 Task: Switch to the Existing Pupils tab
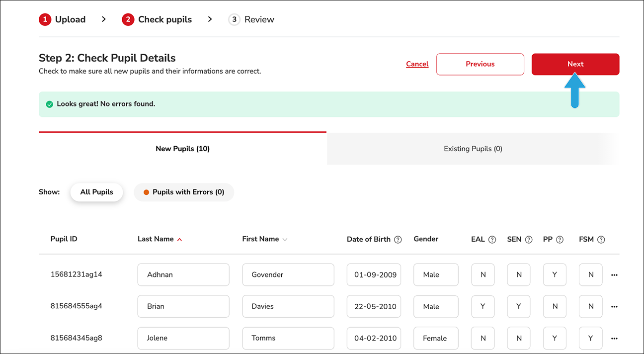[473, 148]
